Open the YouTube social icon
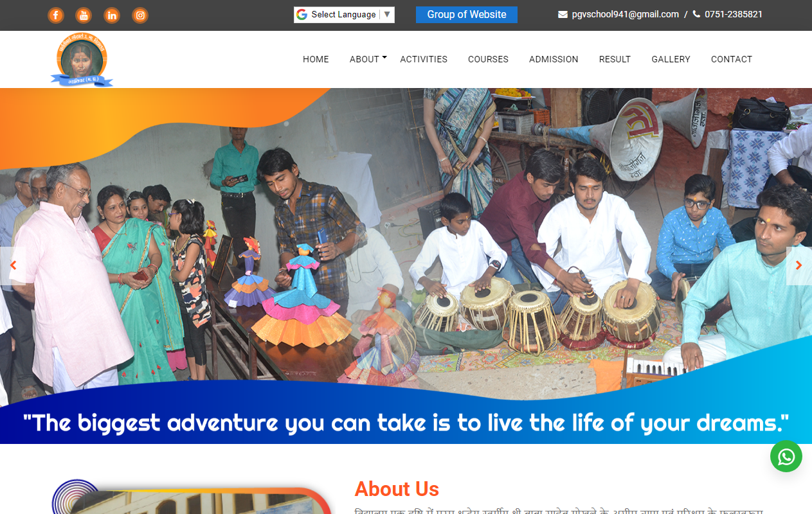 (x=84, y=15)
